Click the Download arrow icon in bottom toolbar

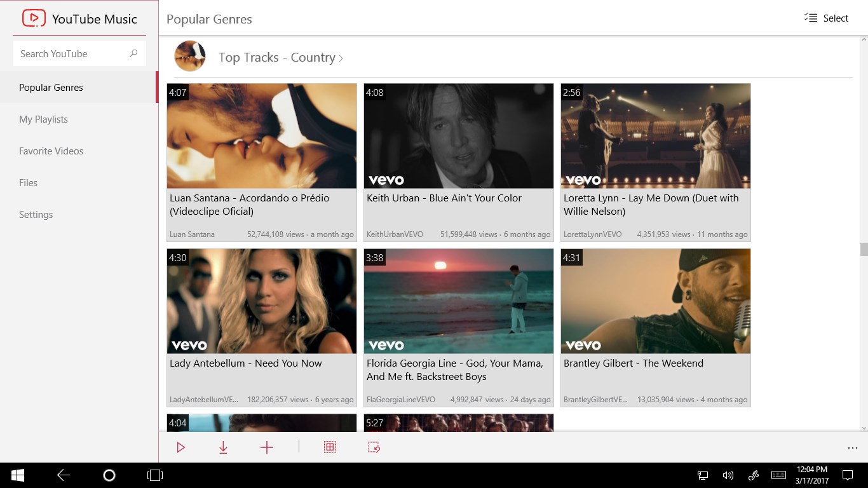click(223, 447)
